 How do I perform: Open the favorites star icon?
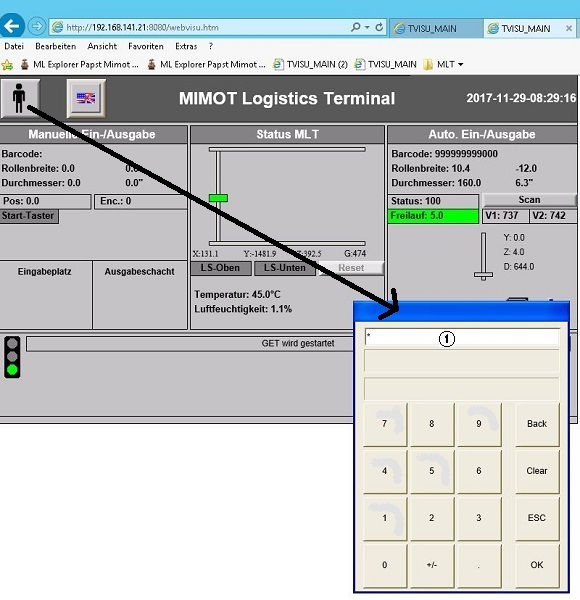tap(7, 65)
